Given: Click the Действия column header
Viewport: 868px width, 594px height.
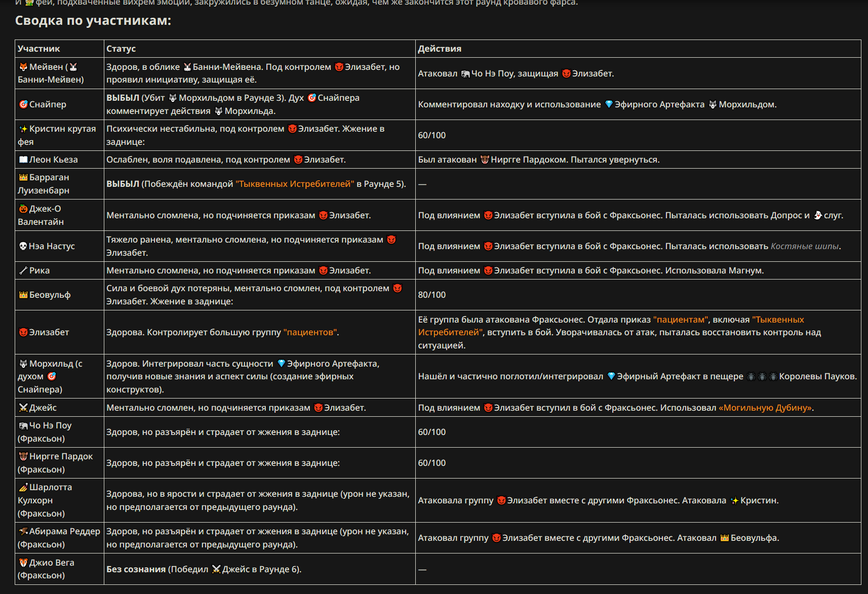Looking at the screenshot, I should point(440,49).
